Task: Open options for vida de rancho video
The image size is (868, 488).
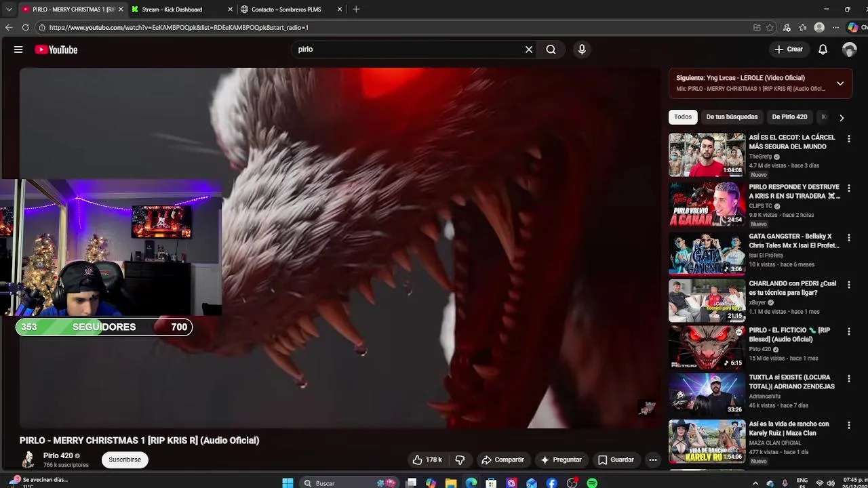Action: pos(848,425)
